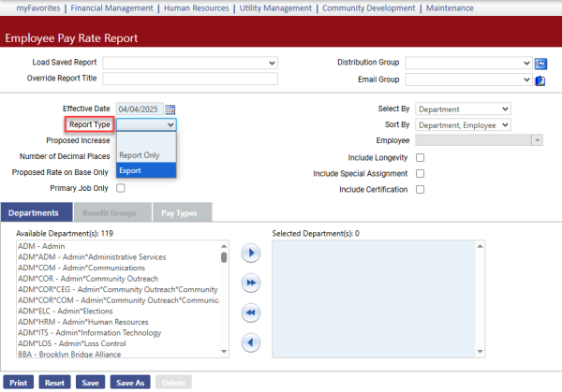Check the Primary Job Only checkbox

tap(121, 188)
